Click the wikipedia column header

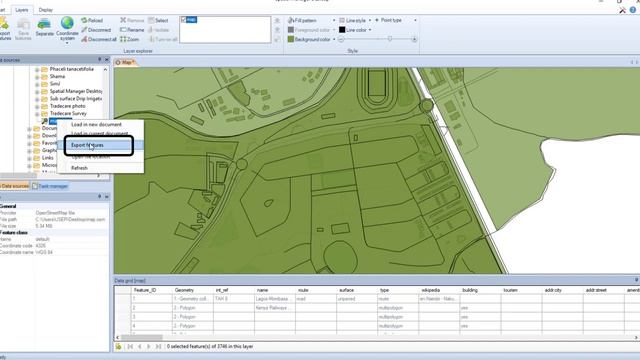point(439,290)
